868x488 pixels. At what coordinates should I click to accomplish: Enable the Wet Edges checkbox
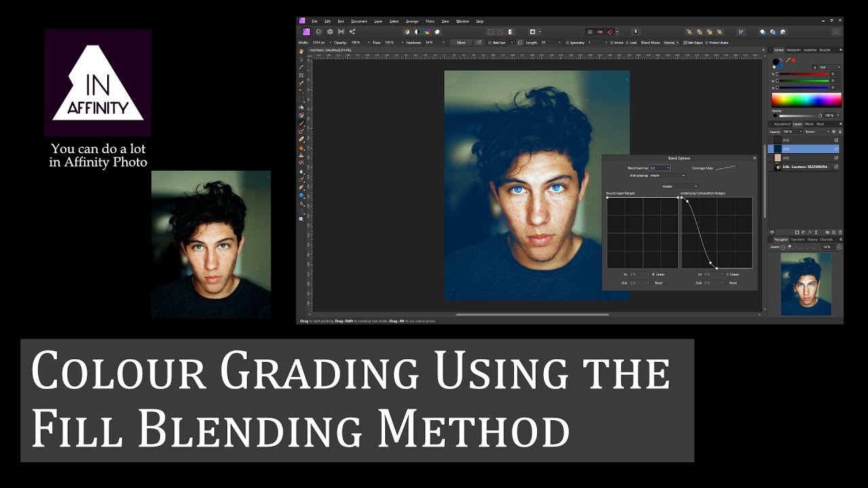[x=686, y=43]
